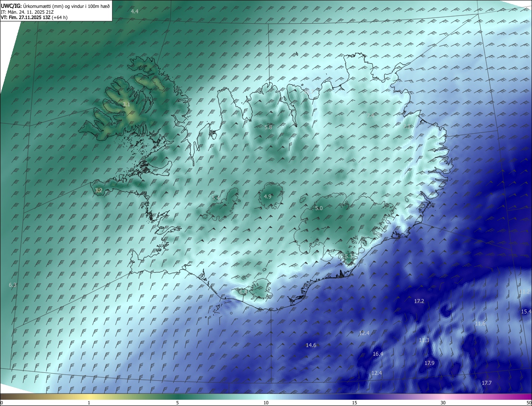The image size is (532, 406).
Task: Click the 5 tick label on the colorbar
Action: click(177, 403)
